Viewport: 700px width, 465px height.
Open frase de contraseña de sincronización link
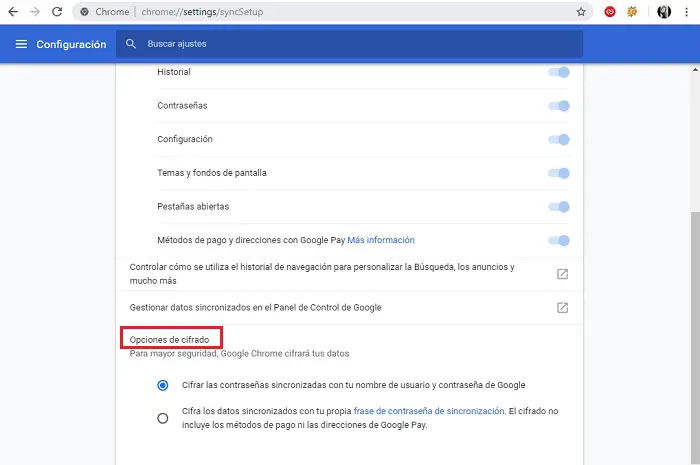[x=429, y=411]
